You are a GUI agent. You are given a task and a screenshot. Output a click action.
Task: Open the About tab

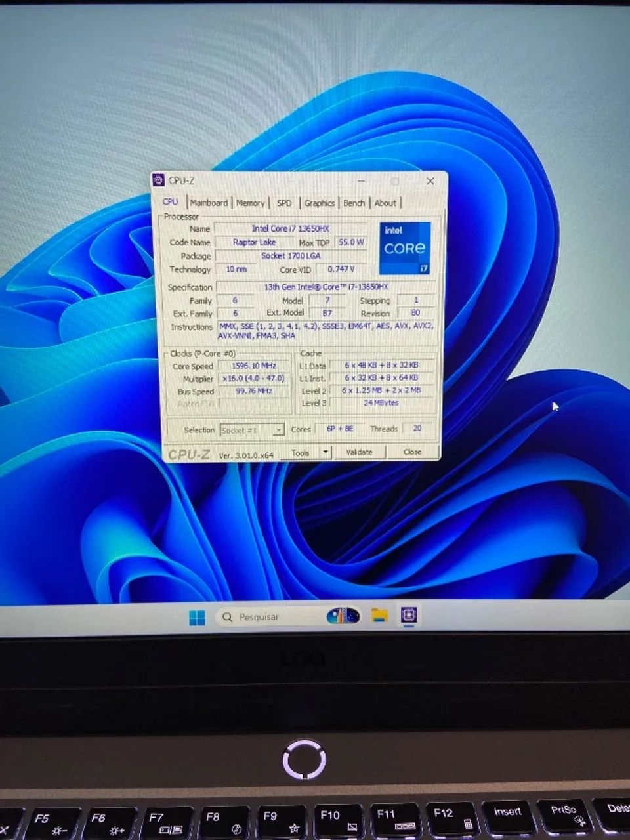tap(385, 203)
